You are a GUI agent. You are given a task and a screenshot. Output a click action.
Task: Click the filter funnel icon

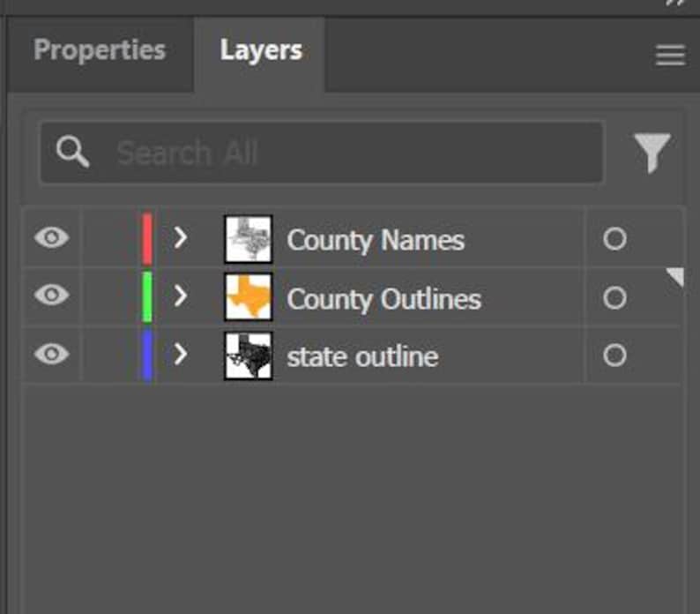tap(652, 153)
